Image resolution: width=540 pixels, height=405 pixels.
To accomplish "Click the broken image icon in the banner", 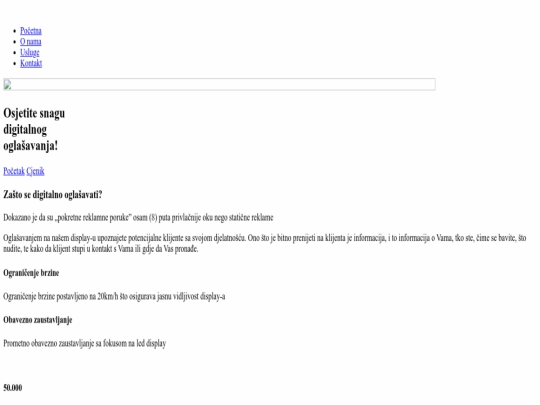I will pos(8,84).
